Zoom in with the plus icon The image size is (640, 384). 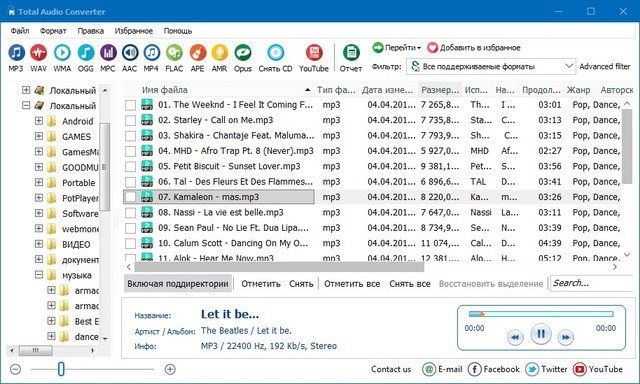coord(170,369)
